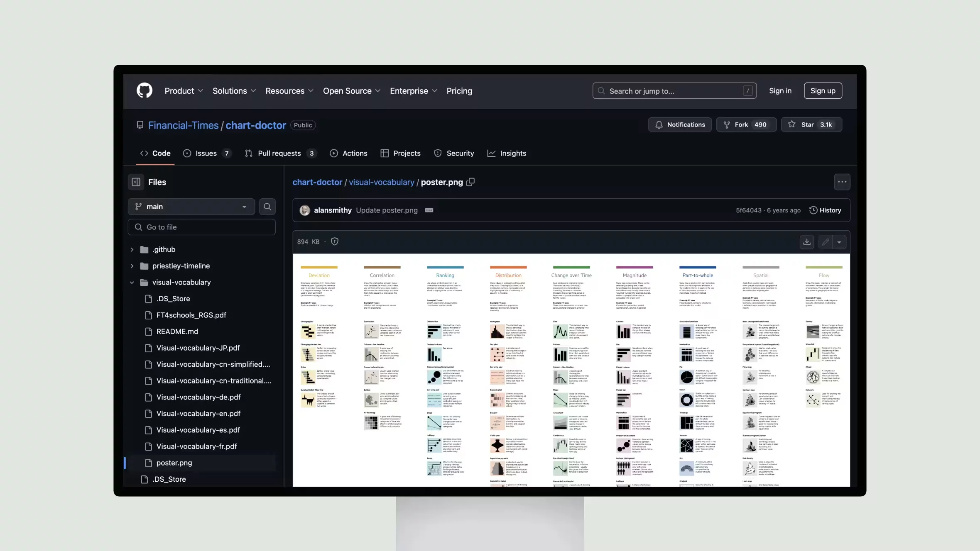Click the Update poster.png commit message
This screenshot has width=980, height=551.
tap(387, 210)
